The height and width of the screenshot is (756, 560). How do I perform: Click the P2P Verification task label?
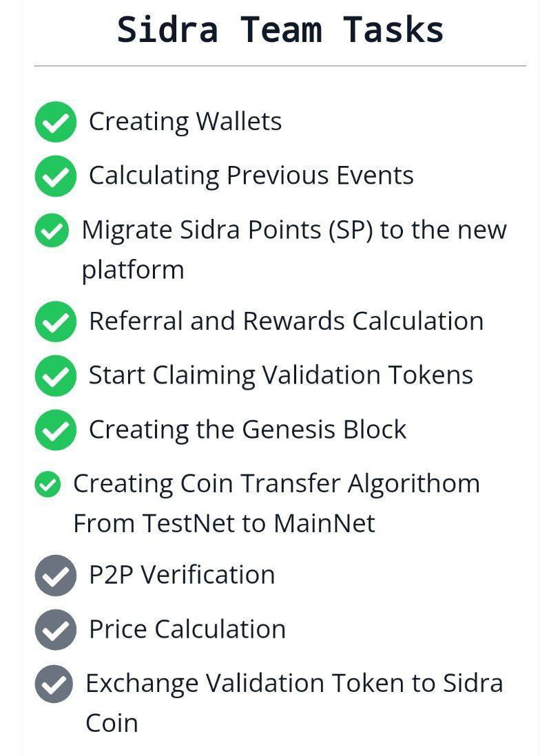[x=182, y=575]
